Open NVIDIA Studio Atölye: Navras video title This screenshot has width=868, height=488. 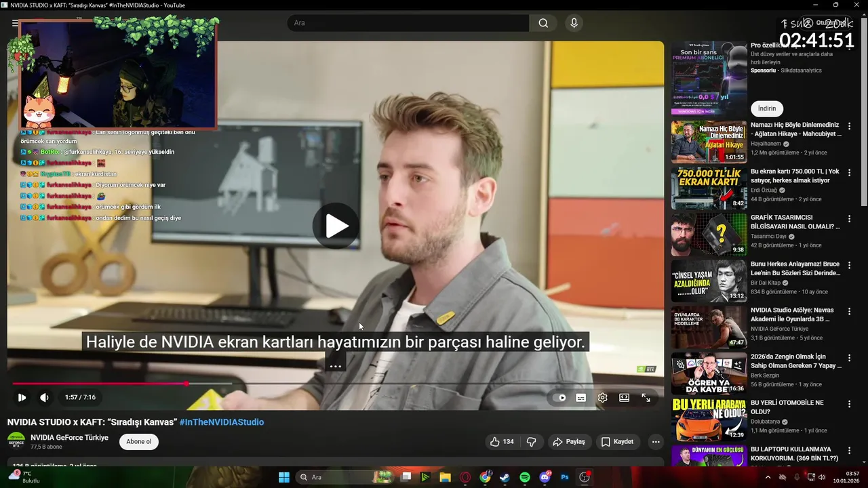(792, 314)
